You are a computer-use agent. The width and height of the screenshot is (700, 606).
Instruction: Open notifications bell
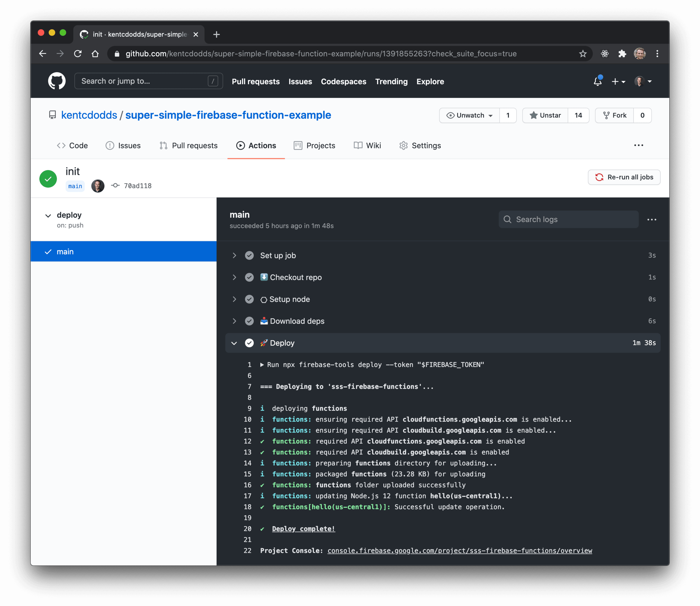[598, 81]
